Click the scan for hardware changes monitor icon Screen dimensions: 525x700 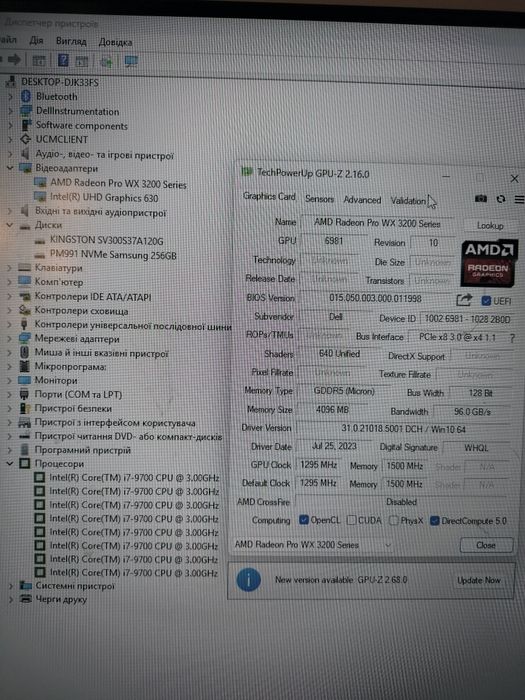(x=131, y=61)
